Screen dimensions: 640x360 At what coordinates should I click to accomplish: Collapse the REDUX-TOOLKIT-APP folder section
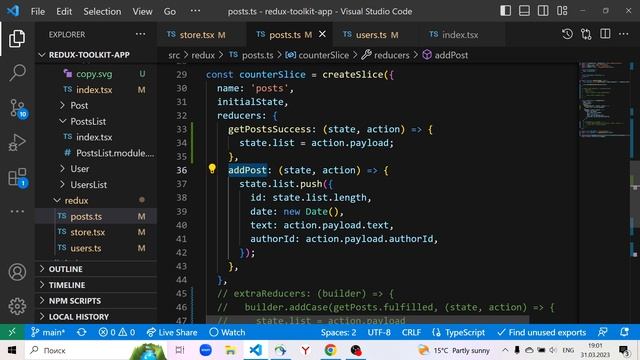point(96,55)
